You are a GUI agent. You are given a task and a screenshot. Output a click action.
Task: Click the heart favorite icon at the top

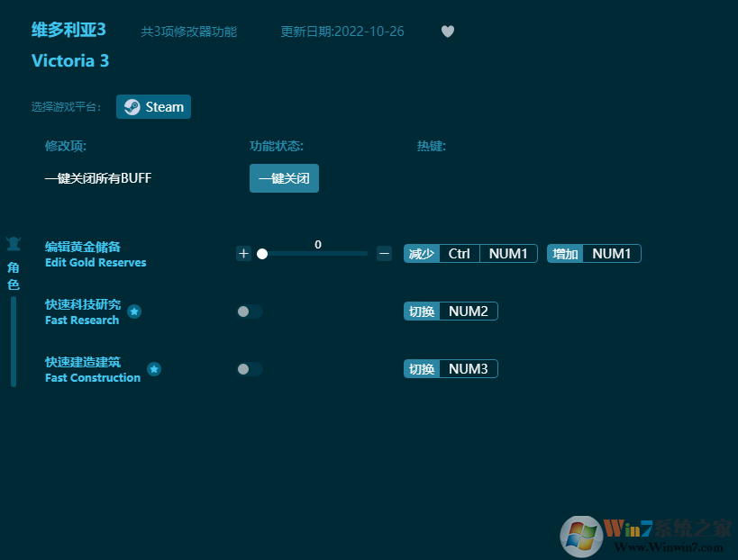click(447, 31)
